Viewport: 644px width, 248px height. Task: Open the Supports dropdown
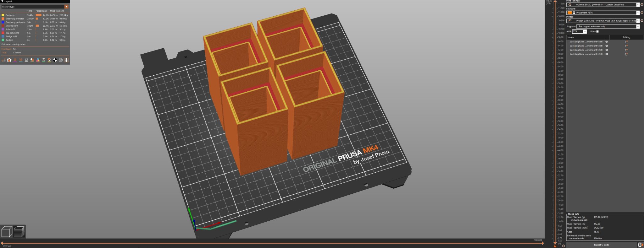638,26
